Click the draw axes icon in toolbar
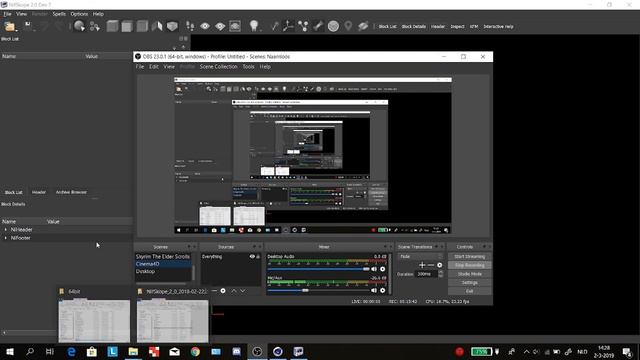 [x=288, y=26]
